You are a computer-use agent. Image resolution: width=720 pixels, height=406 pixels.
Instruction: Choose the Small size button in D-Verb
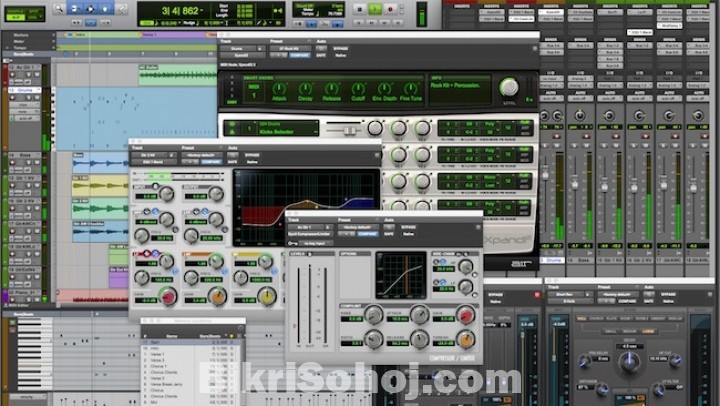611,331
